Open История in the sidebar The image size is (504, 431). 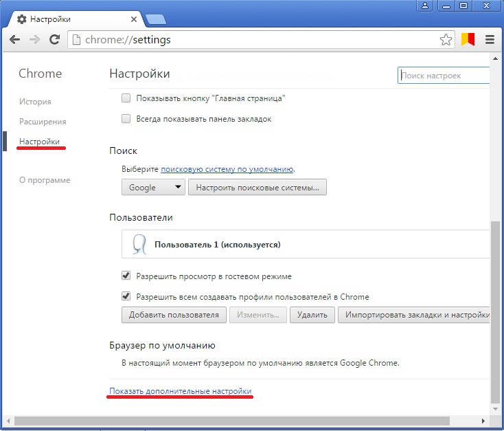tap(35, 102)
